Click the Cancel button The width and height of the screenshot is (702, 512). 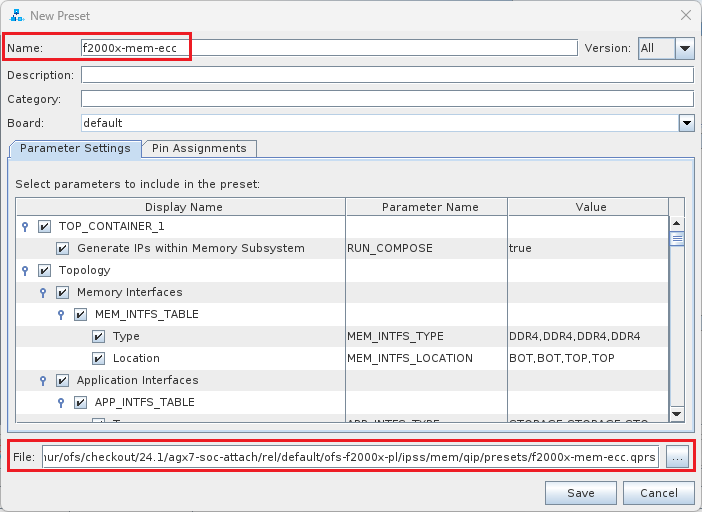point(658,493)
